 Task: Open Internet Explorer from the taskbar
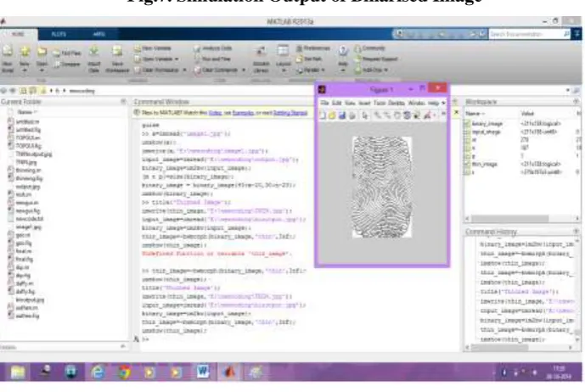(x=98, y=372)
